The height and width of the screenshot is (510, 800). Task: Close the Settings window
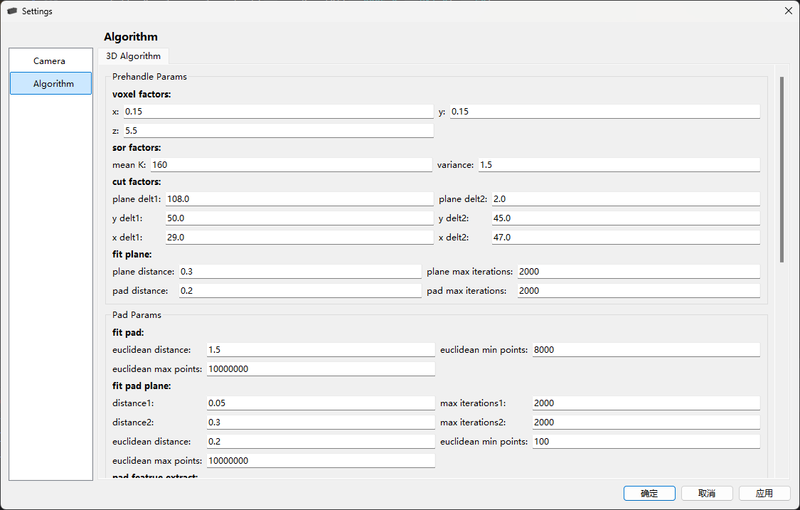tap(776, 11)
